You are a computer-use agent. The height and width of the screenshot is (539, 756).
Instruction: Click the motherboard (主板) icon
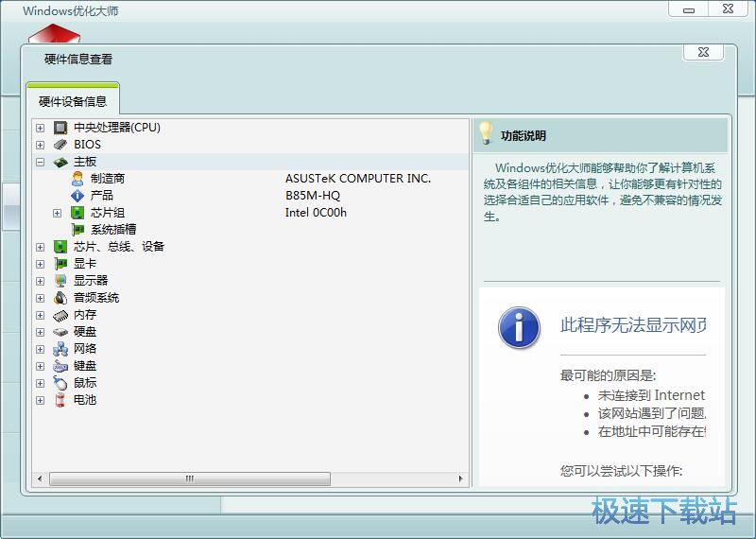60,162
